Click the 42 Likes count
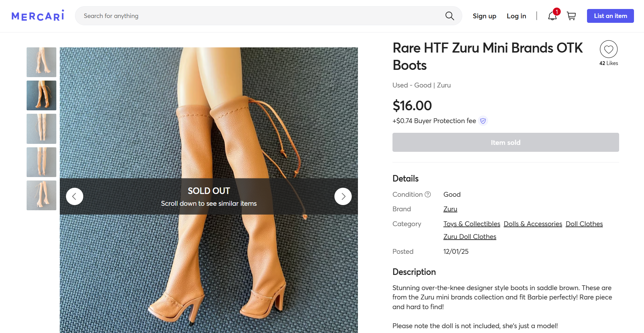This screenshot has width=644, height=333. [608, 63]
